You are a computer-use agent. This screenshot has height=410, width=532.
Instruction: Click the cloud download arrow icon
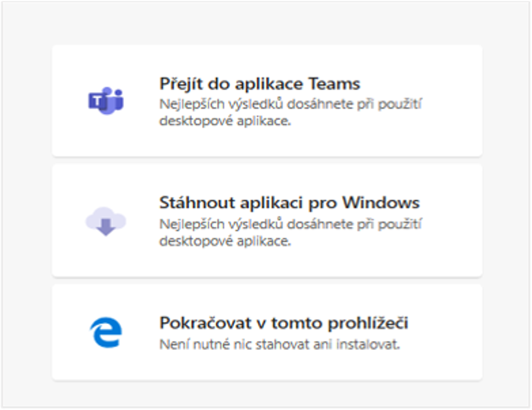pyautogui.click(x=106, y=222)
